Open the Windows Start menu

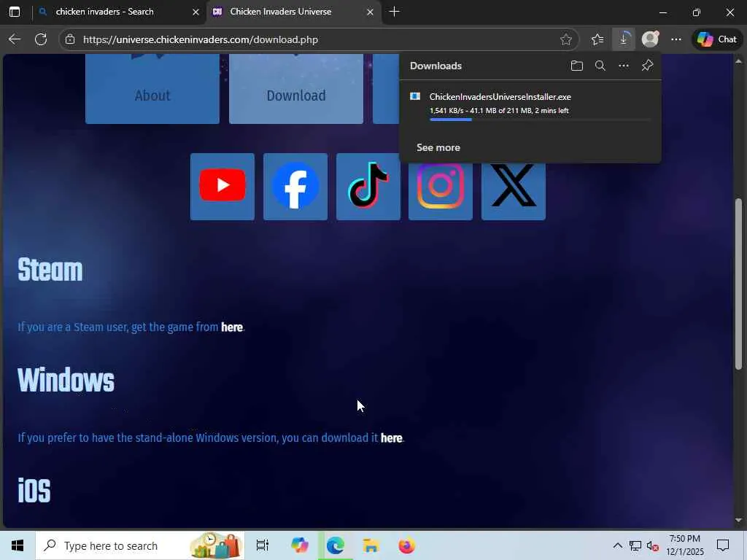click(18, 545)
